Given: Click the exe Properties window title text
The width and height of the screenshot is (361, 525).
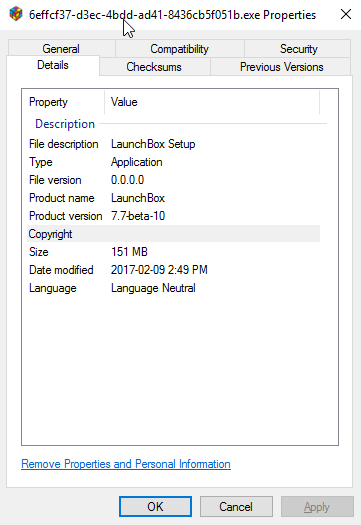Looking at the screenshot, I should tap(172, 15).
